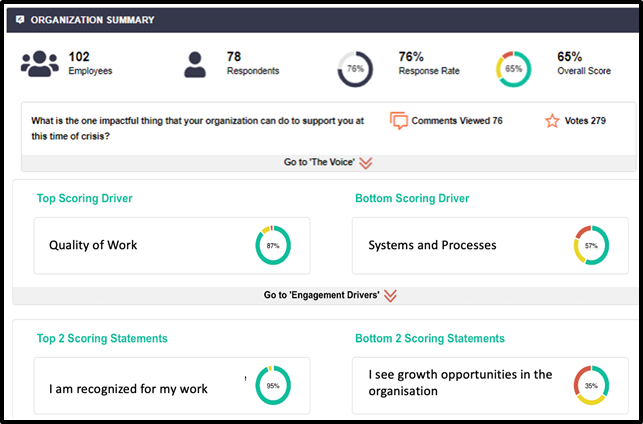Screen dimensions: 643x424
Task: Click the Top Scoring Driver heading
Action: [84, 198]
